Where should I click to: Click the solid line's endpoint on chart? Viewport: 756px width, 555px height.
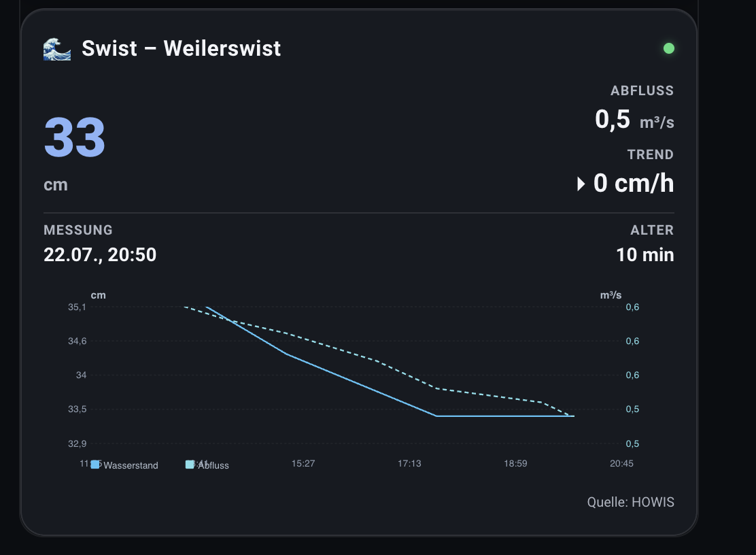574,416
